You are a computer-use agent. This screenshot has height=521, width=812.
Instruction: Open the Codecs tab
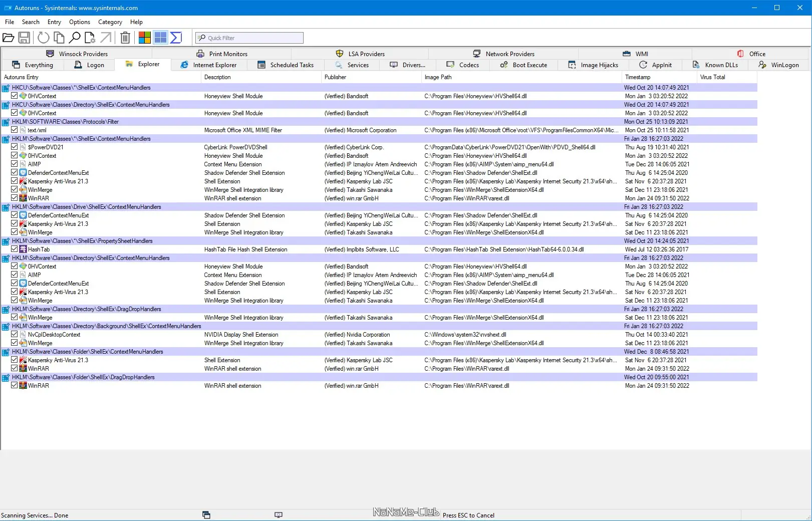[463, 65]
